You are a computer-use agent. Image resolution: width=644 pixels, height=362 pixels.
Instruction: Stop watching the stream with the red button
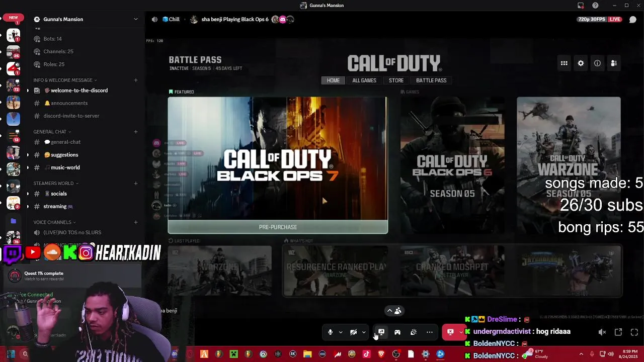(x=450, y=332)
